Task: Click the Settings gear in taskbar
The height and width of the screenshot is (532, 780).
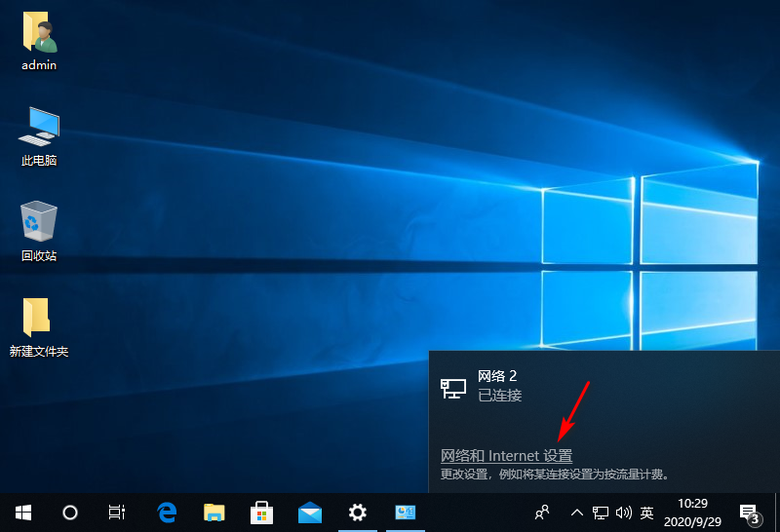Action: pyautogui.click(x=358, y=512)
